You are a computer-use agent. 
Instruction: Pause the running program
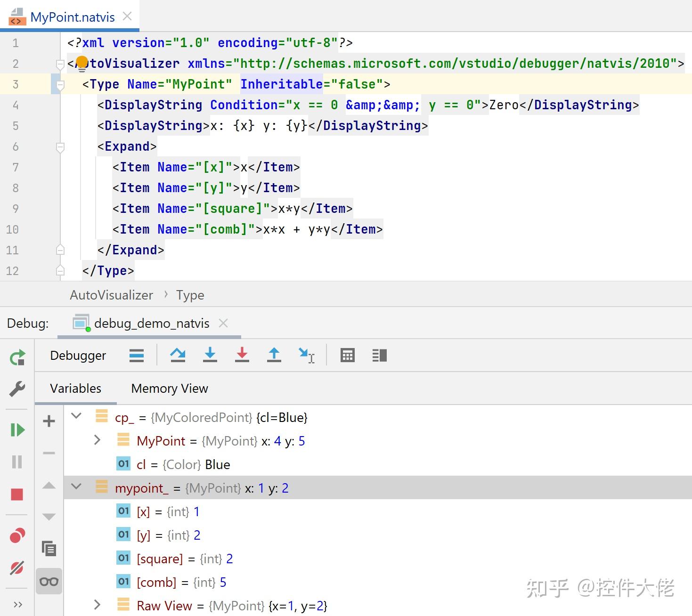pyautogui.click(x=17, y=462)
